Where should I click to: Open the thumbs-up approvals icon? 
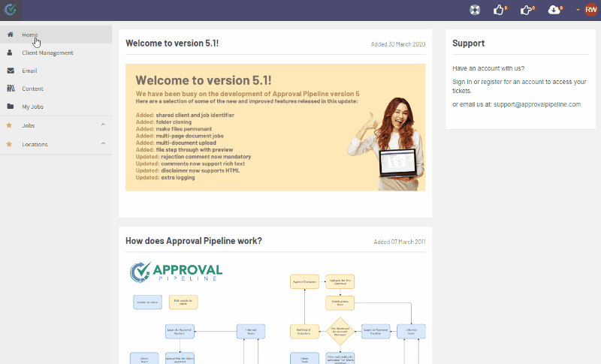500,10
